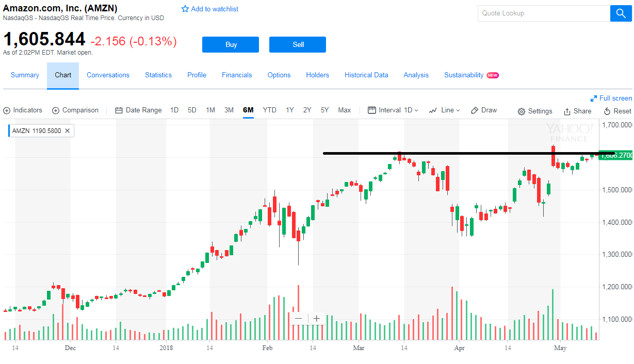Viewport: 634px width, 364px height.
Task: Select the Draw annotation tool
Action: (x=484, y=110)
